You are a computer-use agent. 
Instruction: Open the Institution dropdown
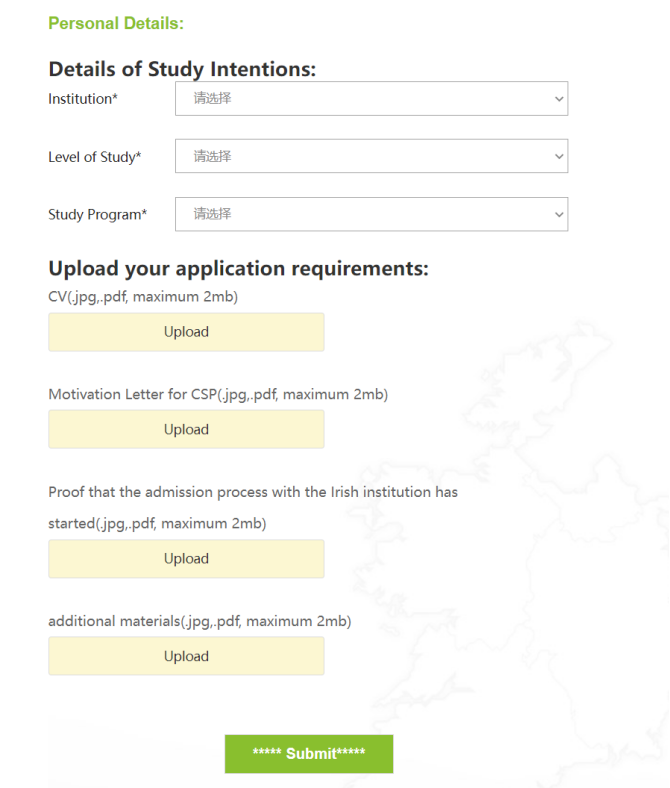click(x=371, y=99)
